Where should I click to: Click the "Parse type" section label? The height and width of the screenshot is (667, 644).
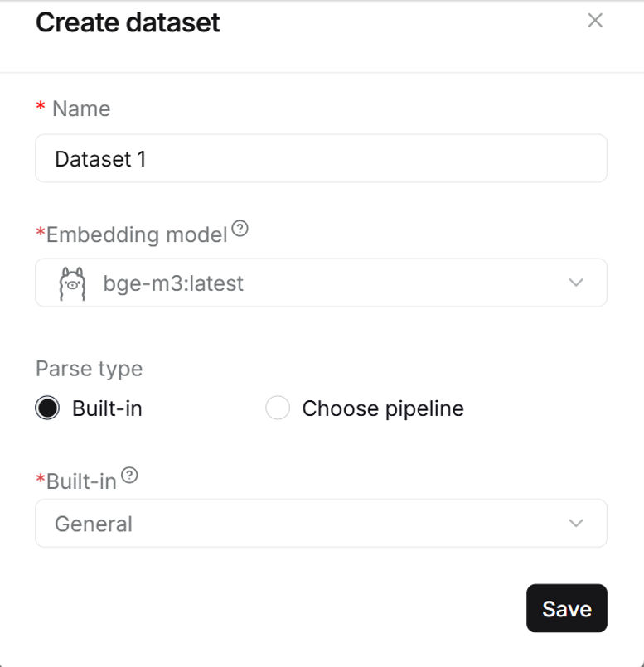[x=89, y=368]
